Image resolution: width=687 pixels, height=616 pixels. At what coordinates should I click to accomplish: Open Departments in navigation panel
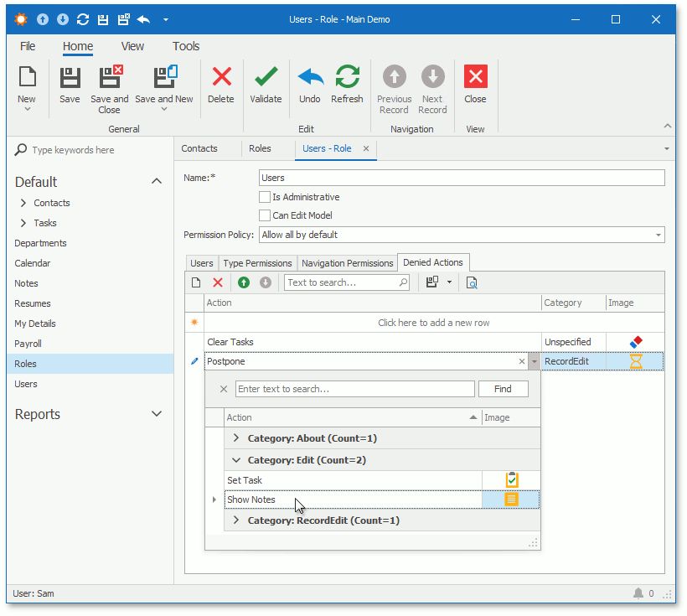coord(40,243)
